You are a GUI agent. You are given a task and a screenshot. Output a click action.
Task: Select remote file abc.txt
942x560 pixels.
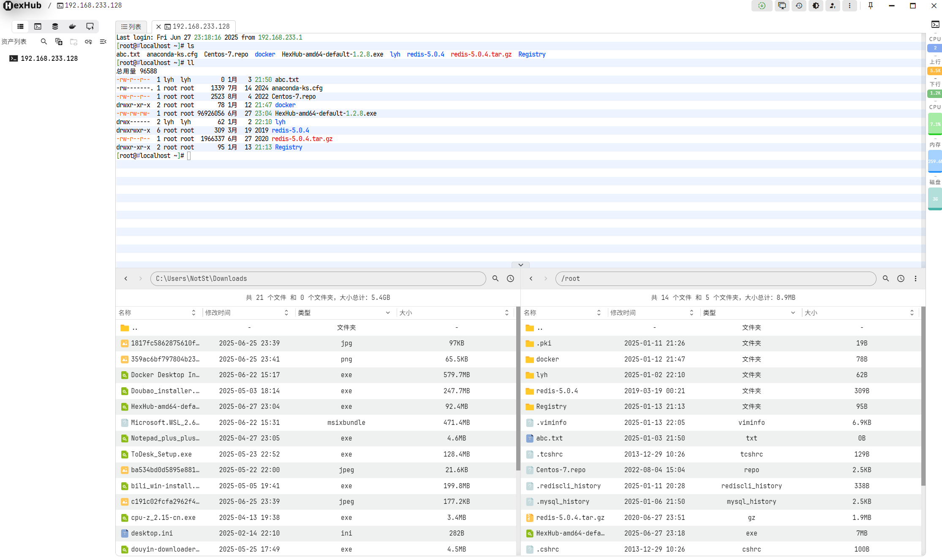coord(721,438)
